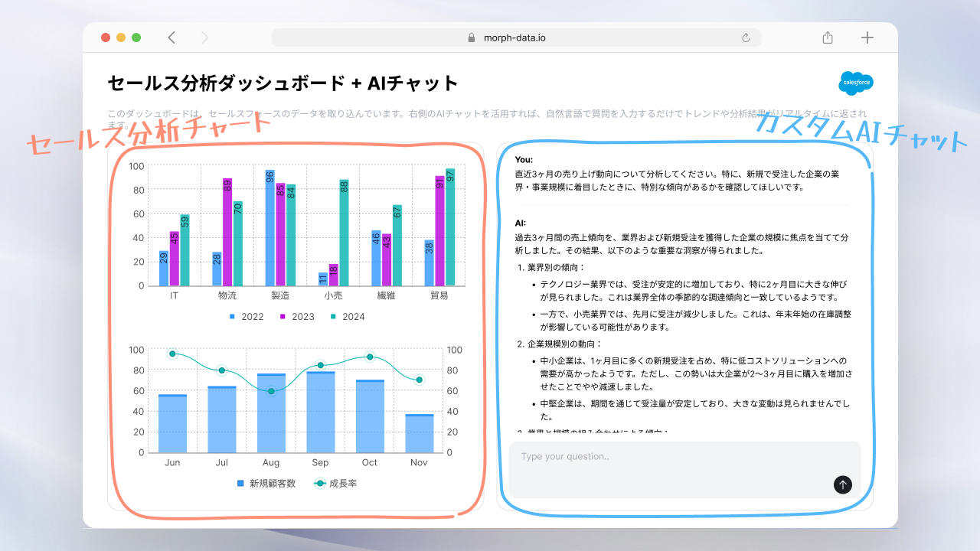Image resolution: width=980 pixels, height=551 pixels.
Task: Click the Jul axis label
Action: pyautogui.click(x=221, y=463)
